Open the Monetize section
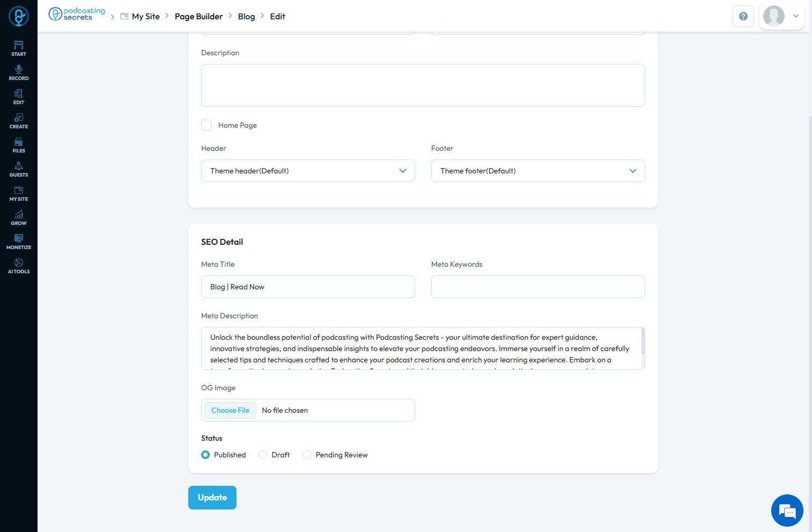Viewport: 812px width, 532px height. [19, 242]
